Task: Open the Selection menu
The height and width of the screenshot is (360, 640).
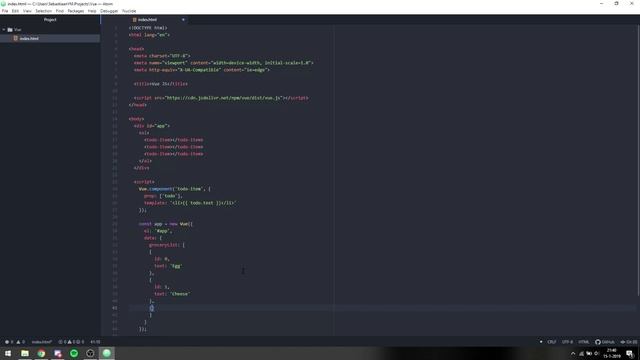Action: pyautogui.click(x=43, y=11)
